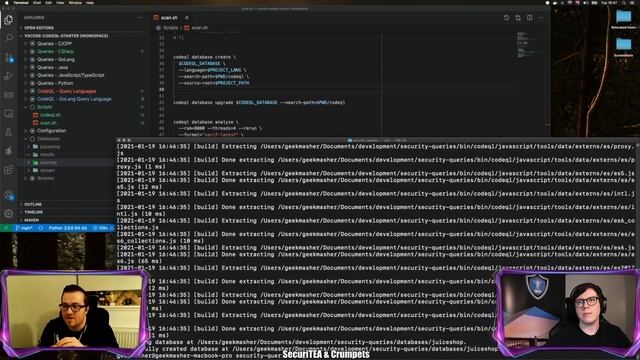640x360 pixels.
Task: Open the Edit menu
Action: (x=49, y=2)
